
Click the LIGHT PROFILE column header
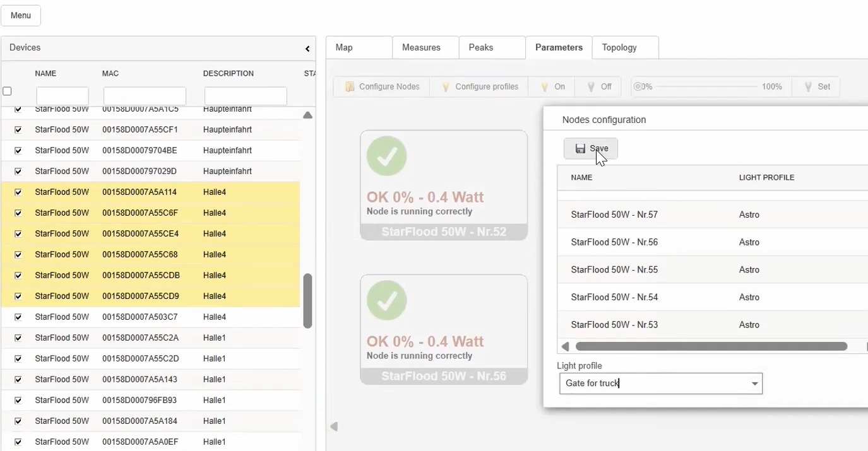(x=766, y=178)
